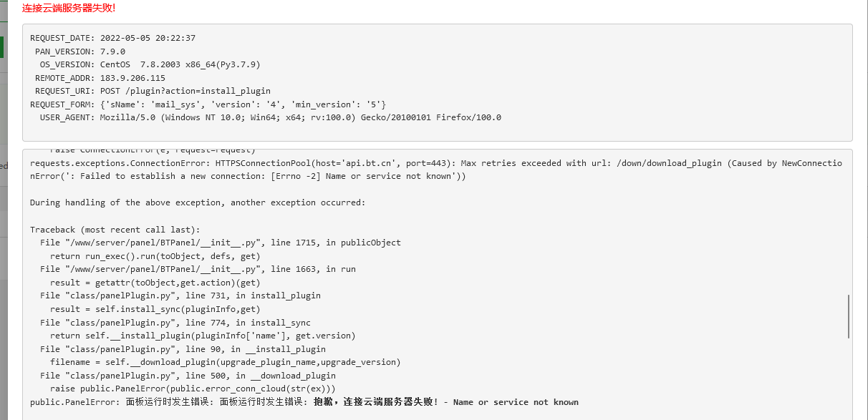
Task: Click the line 731 install_plugin traceback entry
Action: [180, 296]
